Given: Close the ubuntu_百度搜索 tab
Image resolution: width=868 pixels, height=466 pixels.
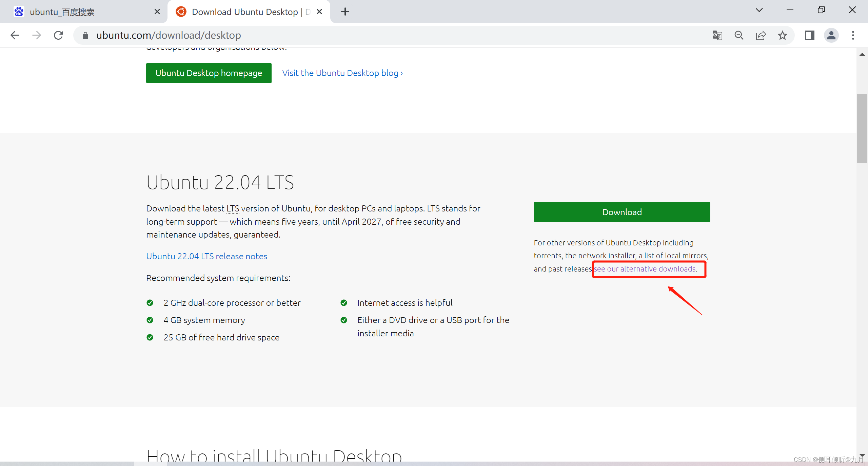Looking at the screenshot, I should pos(157,12).
